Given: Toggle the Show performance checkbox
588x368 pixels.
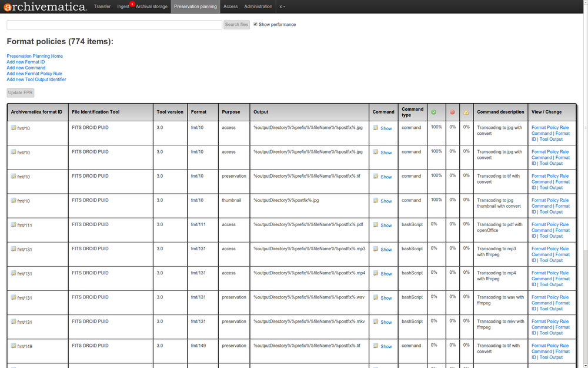Looking at the screenshot, I should coord(255,24).
